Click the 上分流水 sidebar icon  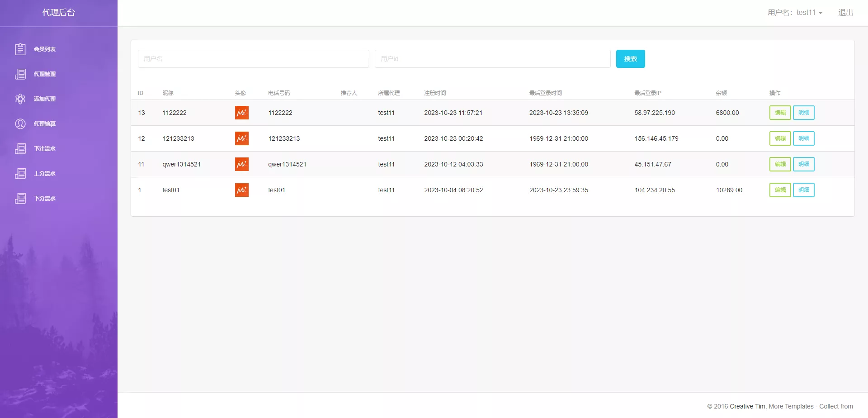point(20,173)
